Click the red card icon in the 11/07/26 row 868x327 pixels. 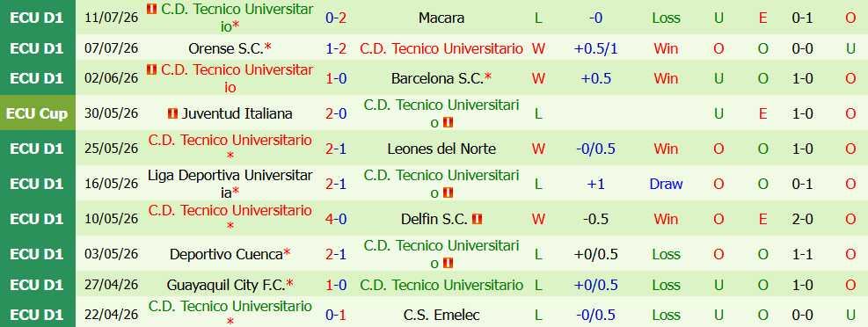click(151, 10)
